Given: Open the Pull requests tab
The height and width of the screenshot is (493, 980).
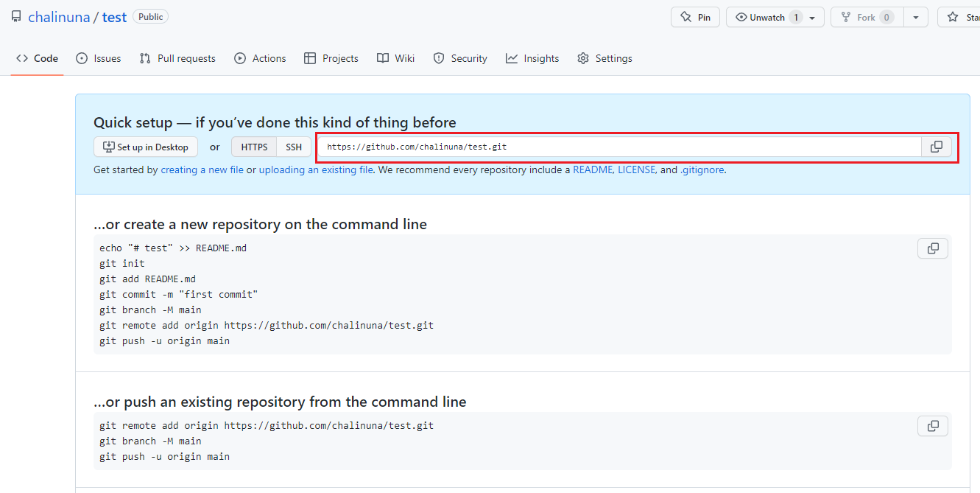Looking at the screenshot, I should pos(177,58).
